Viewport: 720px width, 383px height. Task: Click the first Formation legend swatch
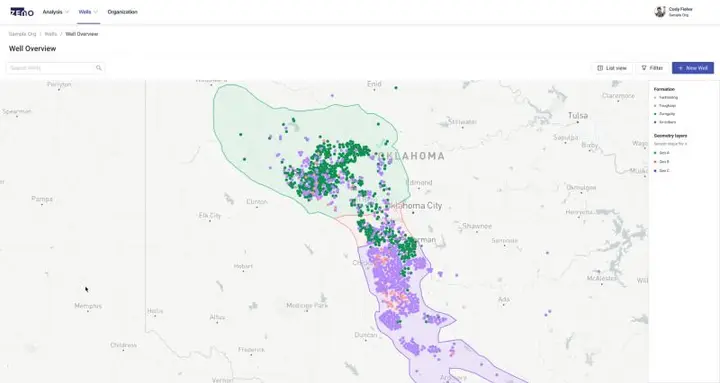655,98
